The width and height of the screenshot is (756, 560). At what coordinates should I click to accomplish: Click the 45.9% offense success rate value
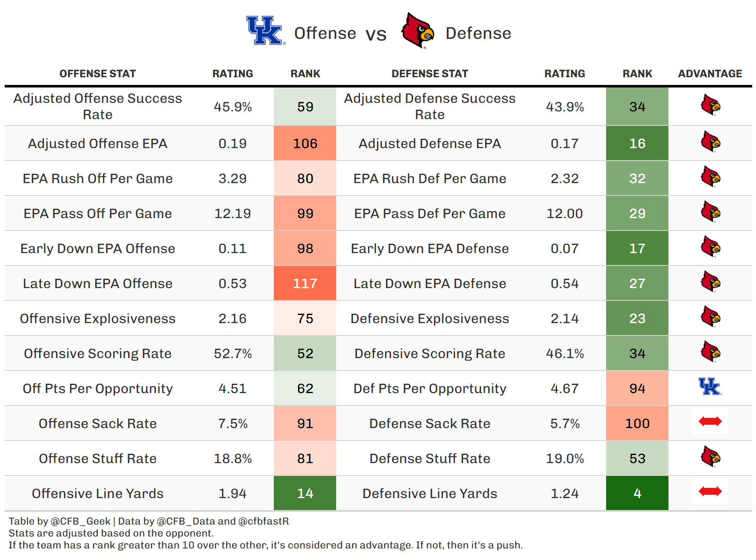point(232,107)
